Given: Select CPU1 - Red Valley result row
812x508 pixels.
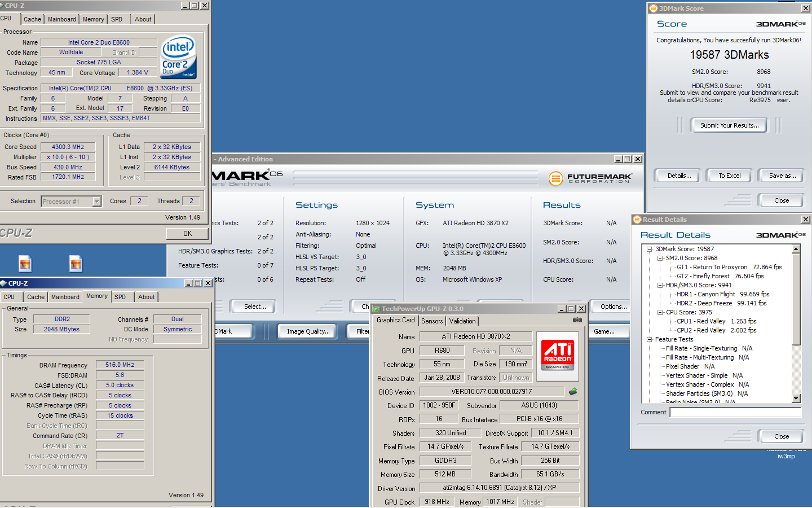Looking at the screenshot, I should [x=716, y=321].
